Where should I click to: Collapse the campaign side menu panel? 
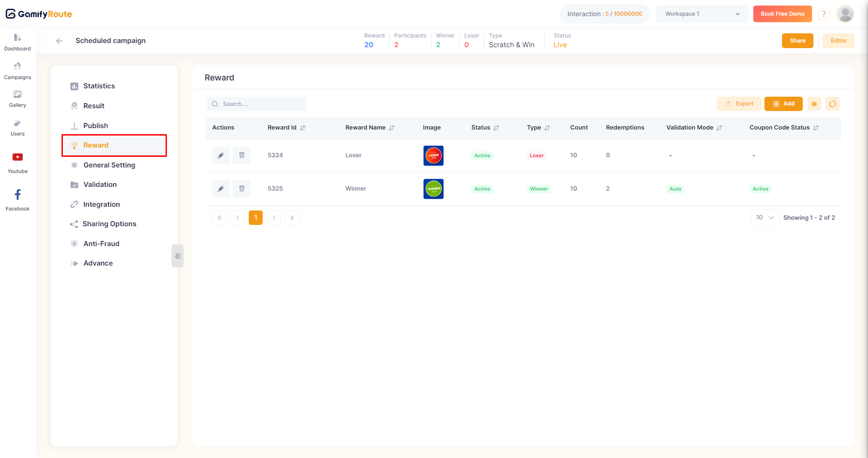[x=178, y=256]
